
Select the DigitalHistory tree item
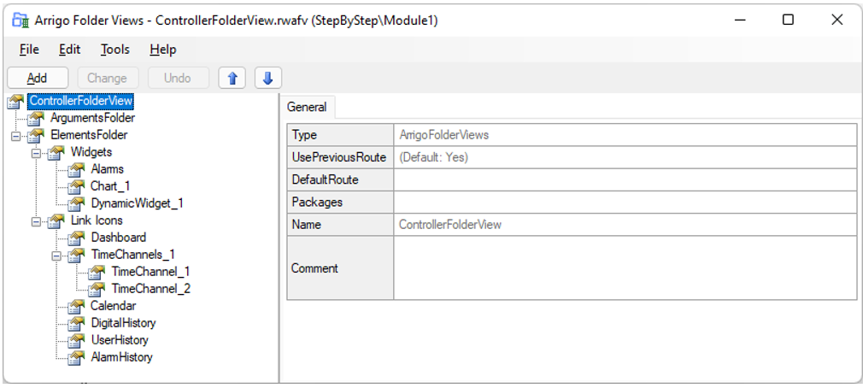point(123,323)
